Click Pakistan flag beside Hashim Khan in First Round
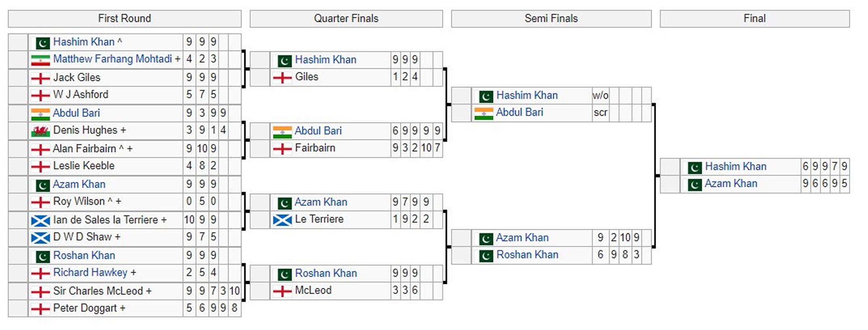This screenshot has height=330, width=868. point(42,42)
